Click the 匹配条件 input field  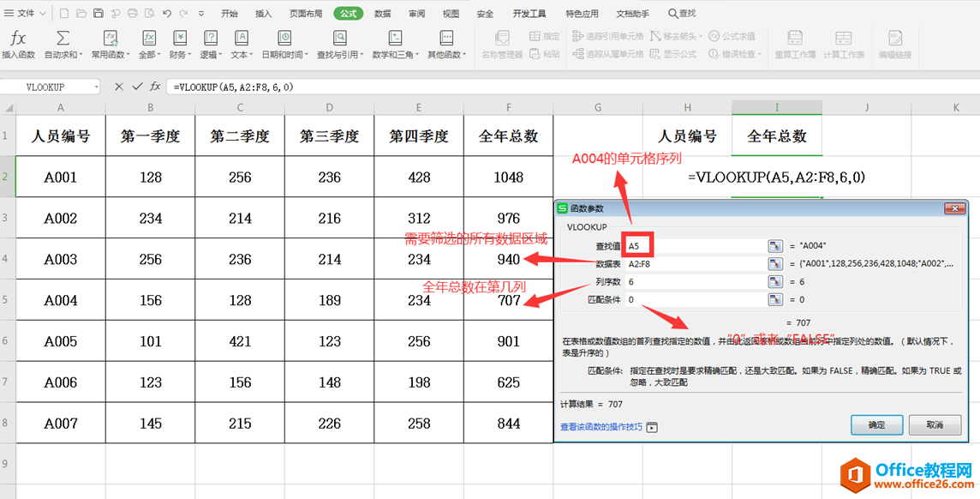[694, 300]
